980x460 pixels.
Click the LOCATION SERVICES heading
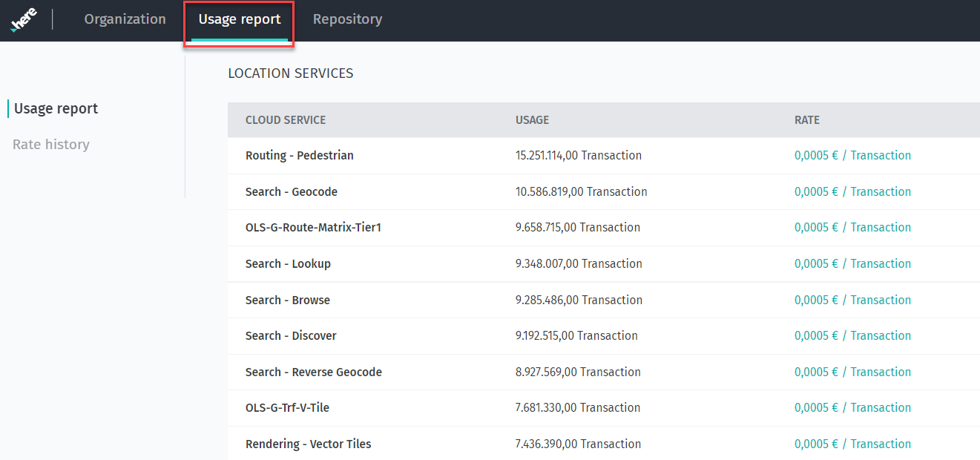(x=291, y=73)
